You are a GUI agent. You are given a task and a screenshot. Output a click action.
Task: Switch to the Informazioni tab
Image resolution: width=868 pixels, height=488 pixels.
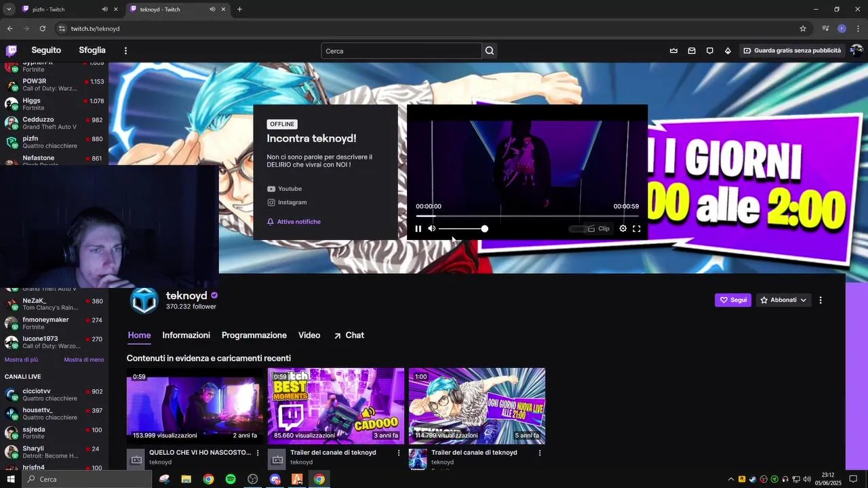(186, 335)
